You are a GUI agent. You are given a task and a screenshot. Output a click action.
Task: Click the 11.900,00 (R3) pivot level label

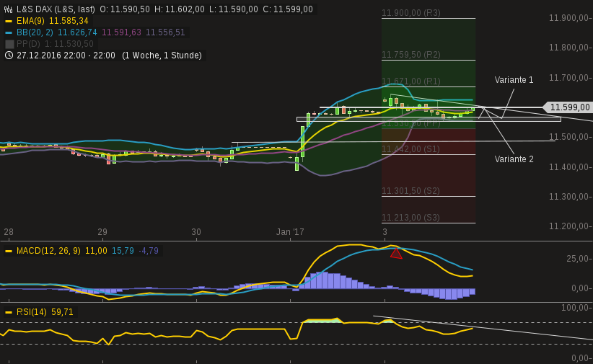point(410,13)
